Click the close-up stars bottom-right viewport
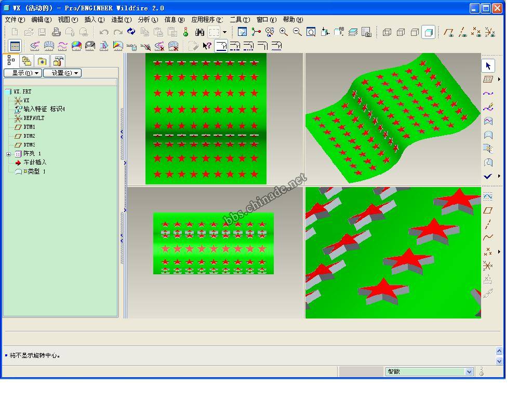Image resolution: width=532 pixels, height=399 pixels. click(393, 252)
